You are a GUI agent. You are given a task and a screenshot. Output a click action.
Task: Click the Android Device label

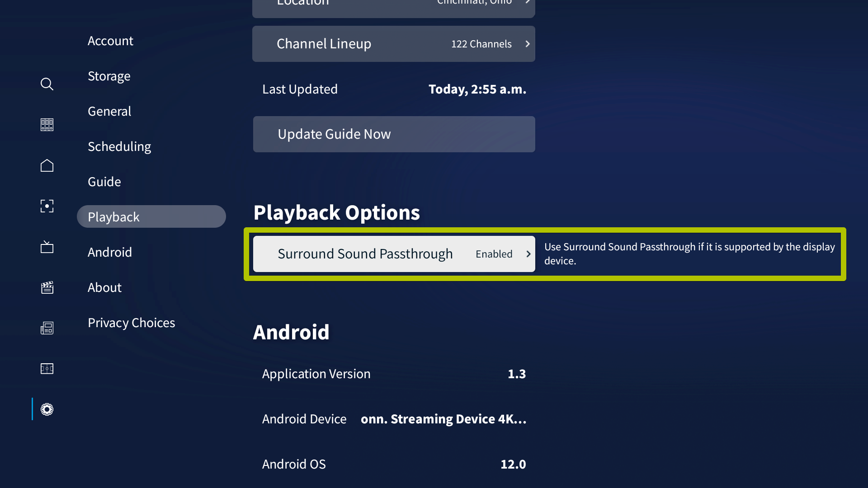pyautogui.click(x=304, y=419)
